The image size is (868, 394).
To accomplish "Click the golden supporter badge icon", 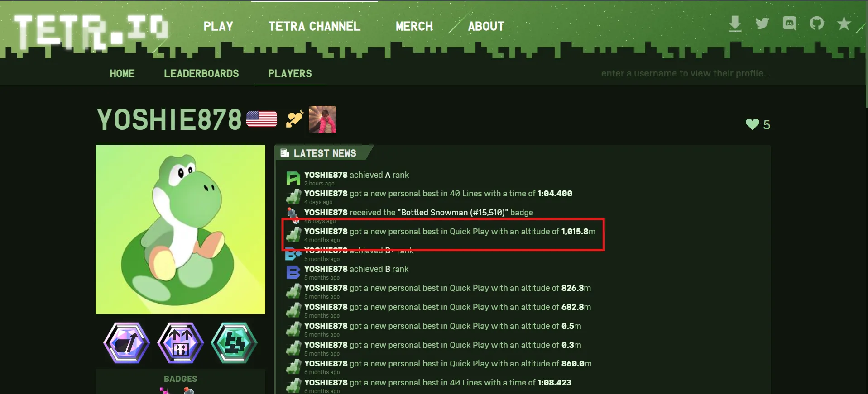I will tap(294, 119).
